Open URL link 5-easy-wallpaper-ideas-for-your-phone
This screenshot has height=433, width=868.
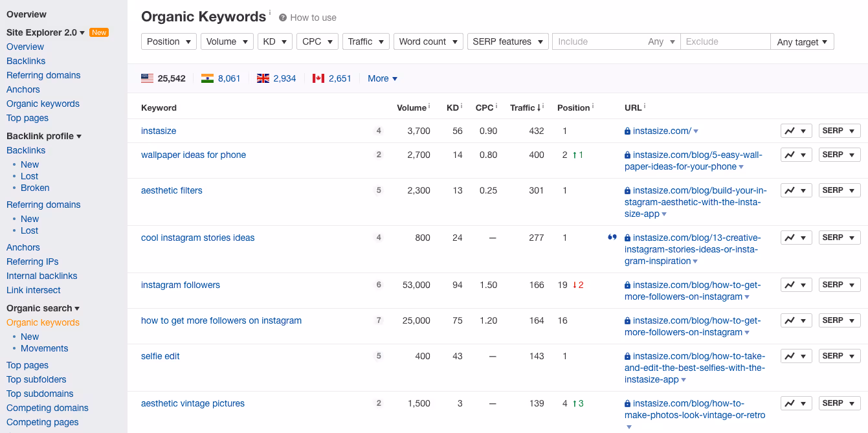pyautogui.click(x=693, y=161)
